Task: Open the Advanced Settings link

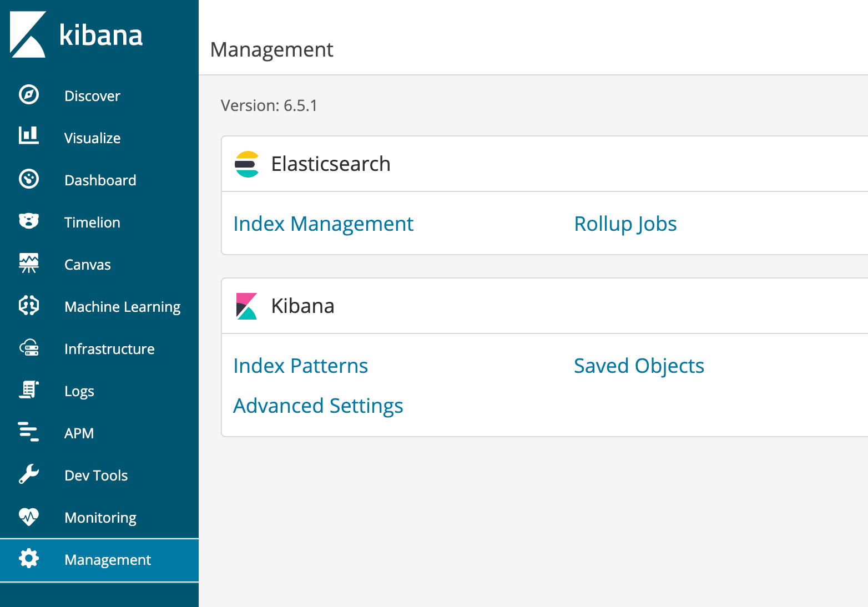Action: pyautogui.click(x=318, y=406)
